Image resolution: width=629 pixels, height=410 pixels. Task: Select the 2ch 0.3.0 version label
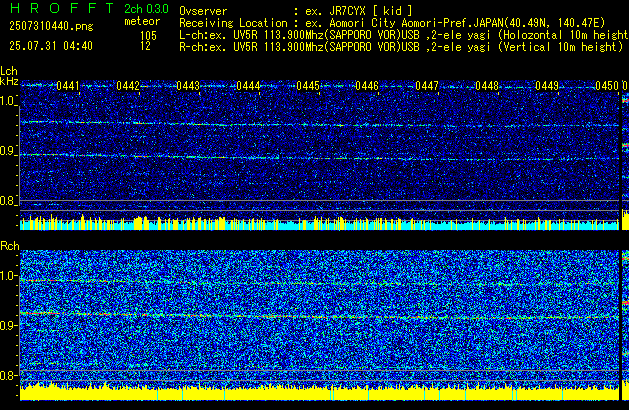point(146,8)
